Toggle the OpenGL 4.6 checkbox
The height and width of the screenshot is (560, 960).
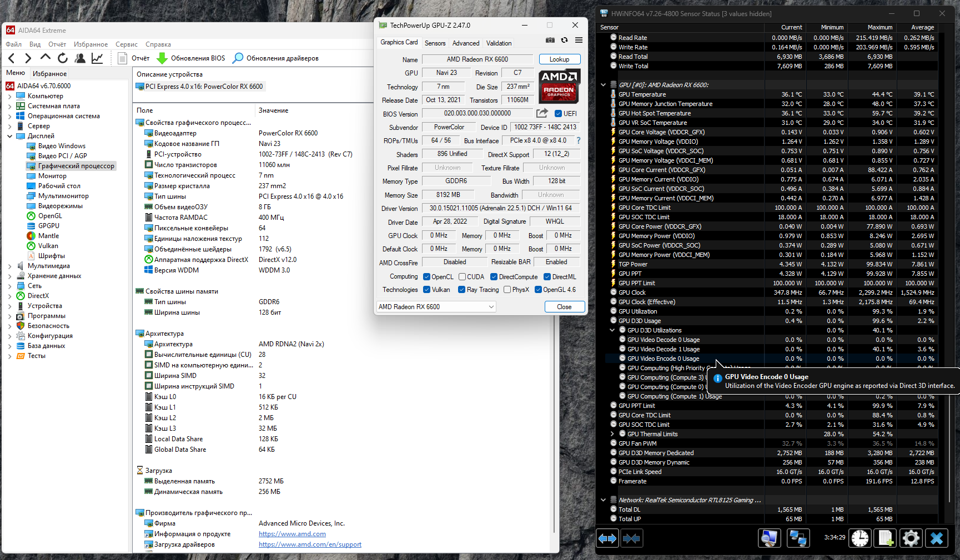click(538, 290)
